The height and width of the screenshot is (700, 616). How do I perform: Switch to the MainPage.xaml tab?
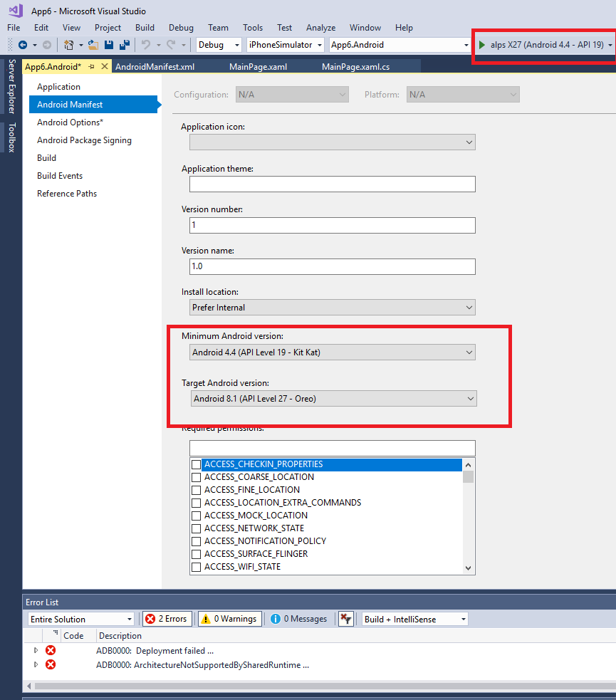258,66
